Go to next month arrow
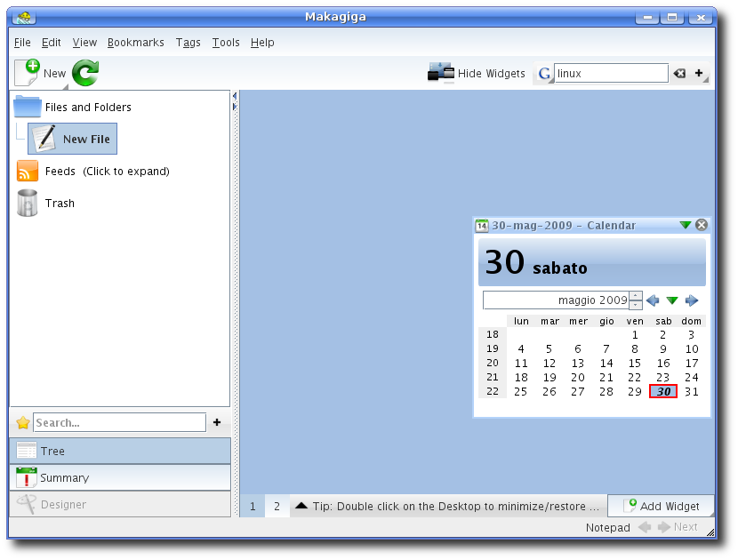The height and width of the screenshot is (560, 738). click(692, 300)
